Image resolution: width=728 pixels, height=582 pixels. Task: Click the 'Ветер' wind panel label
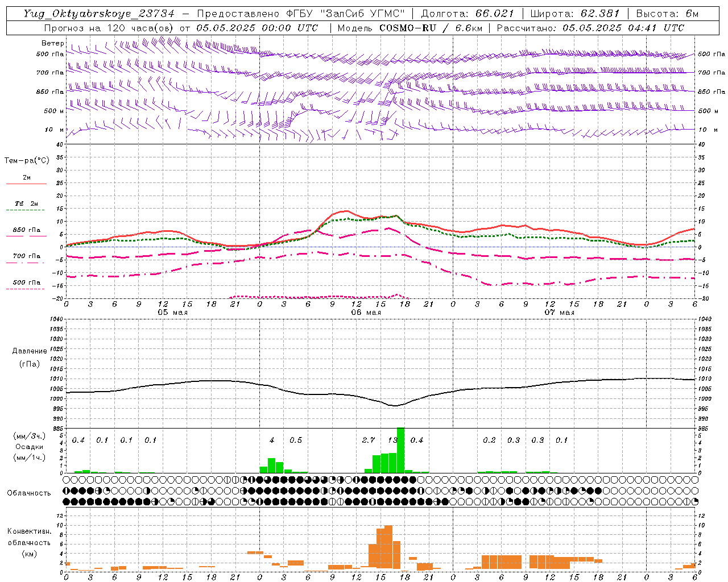53,43
